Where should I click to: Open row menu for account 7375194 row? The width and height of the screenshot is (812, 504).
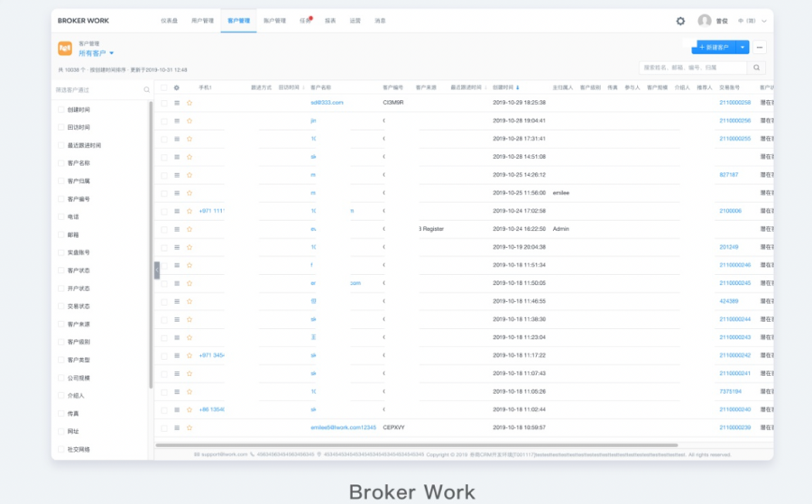[177, 391]
